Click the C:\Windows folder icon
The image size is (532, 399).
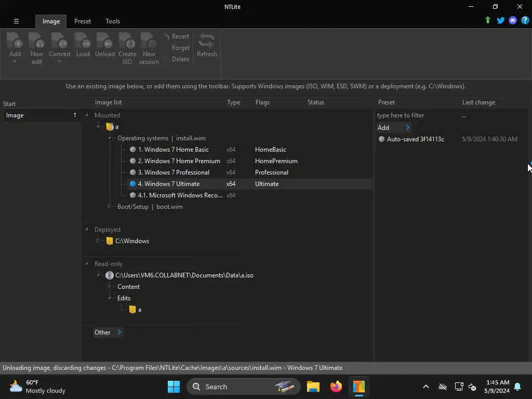pos(109,241)
